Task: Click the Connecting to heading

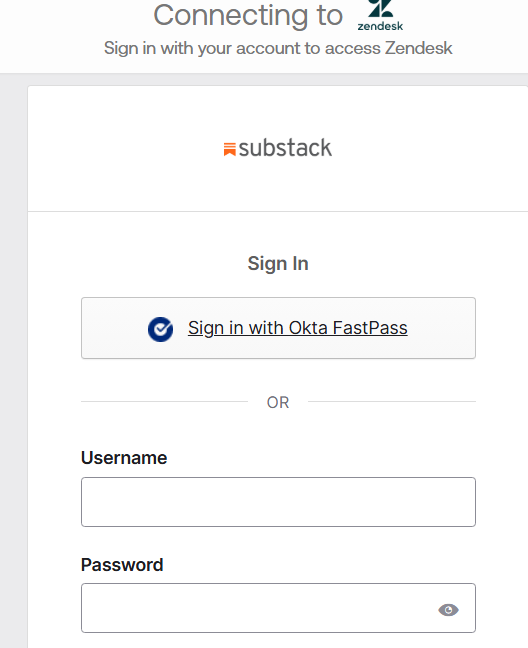Action: pyautogui.click(x=248, y=16)
